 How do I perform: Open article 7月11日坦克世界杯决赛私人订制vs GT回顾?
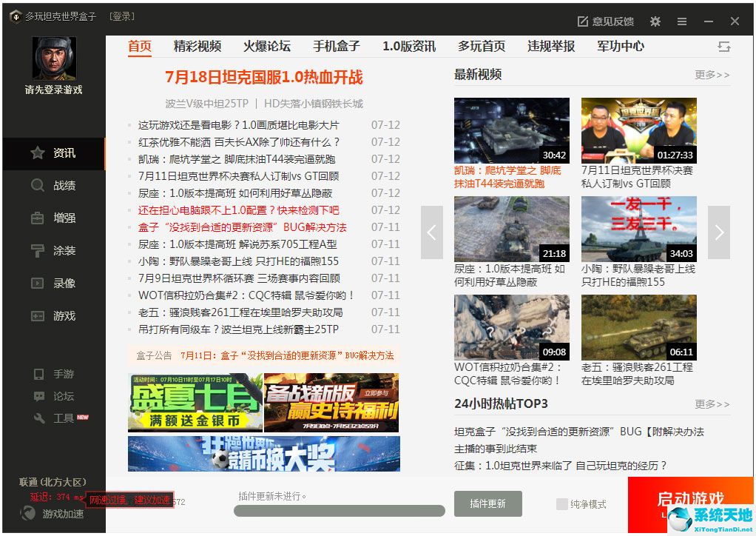[239, 176]
